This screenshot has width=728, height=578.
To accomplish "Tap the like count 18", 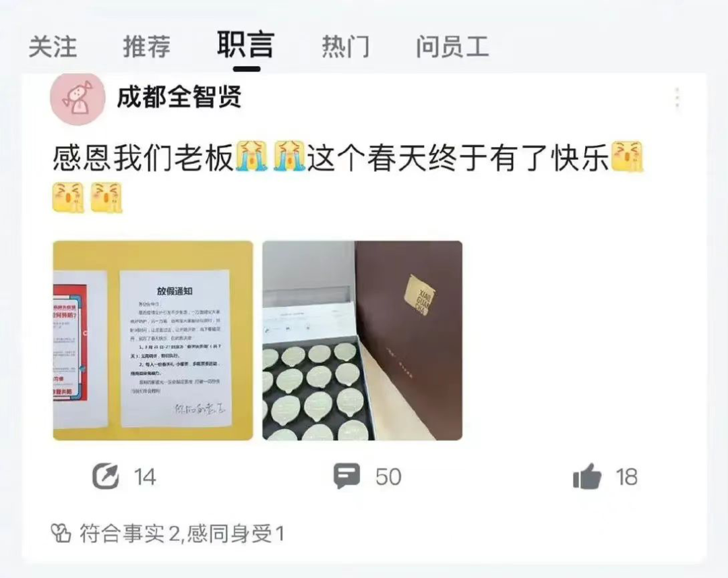I will click(x=627, y=478).
